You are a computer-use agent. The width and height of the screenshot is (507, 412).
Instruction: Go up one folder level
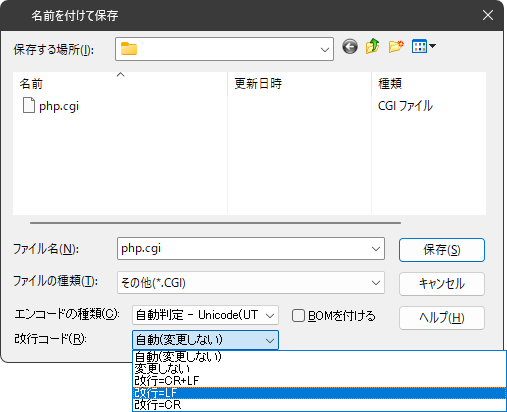coord(373,46)
